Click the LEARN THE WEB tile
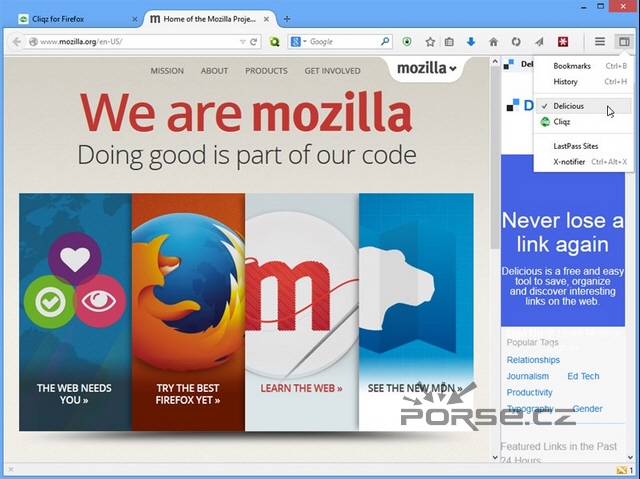The image size is (640, 479). click(x=301, y=312)
